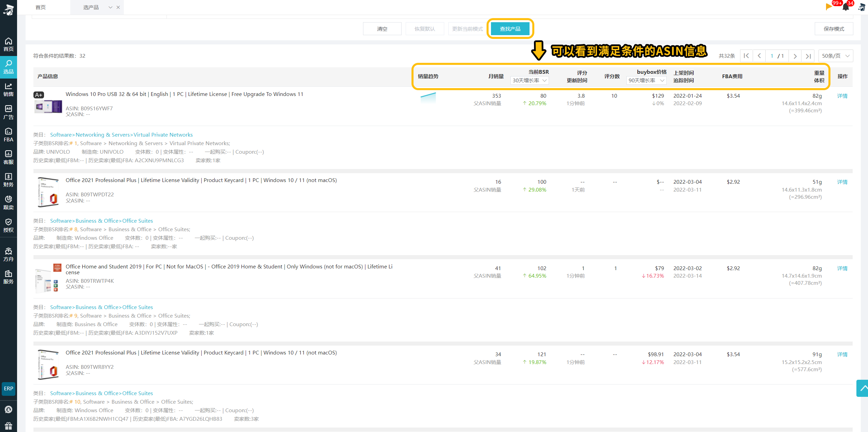Open 详情 for Windows 10 Pro USB row

coord(842,96)
